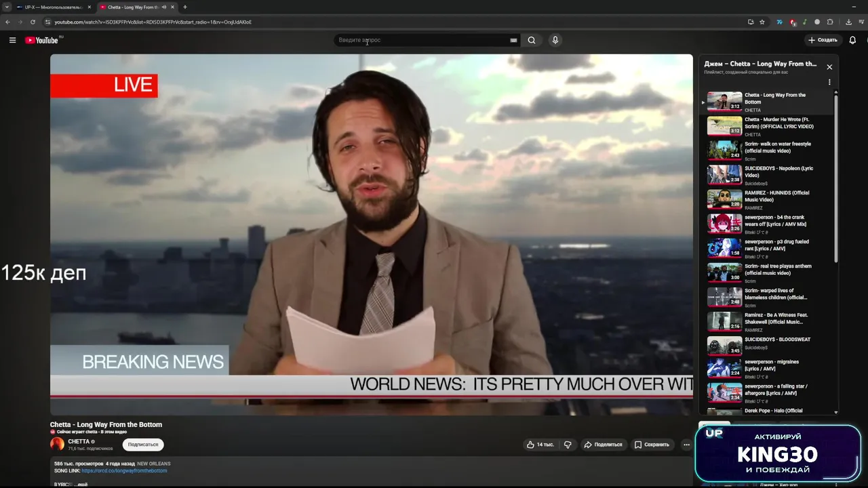This screenshot has width=868, height=488.
Task: Bookmark this page with the star icon
Action: click(x=762, y=22)
